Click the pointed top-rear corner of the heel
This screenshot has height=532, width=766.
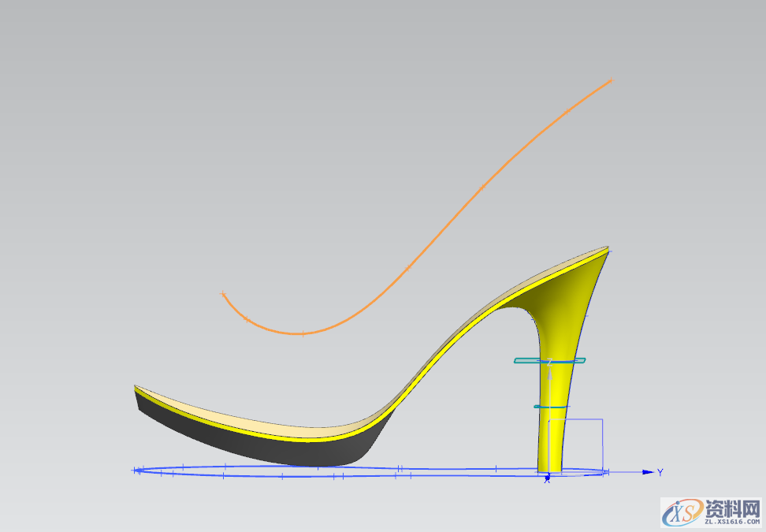pos(608,248)
